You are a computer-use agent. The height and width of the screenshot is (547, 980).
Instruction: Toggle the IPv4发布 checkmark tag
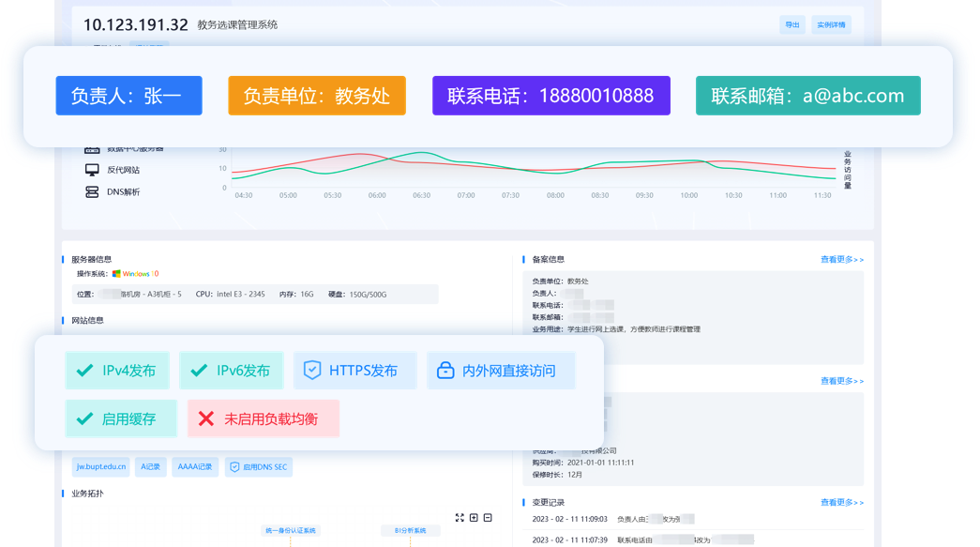click(117, 371)
